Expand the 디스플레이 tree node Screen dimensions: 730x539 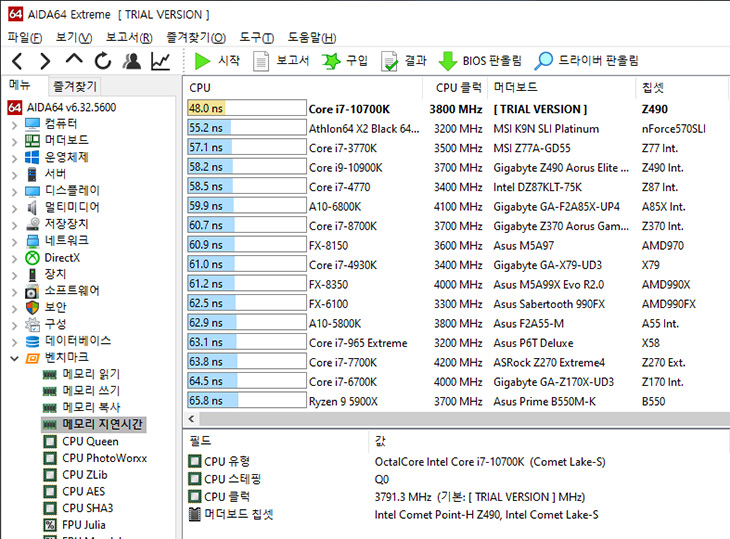14,192
